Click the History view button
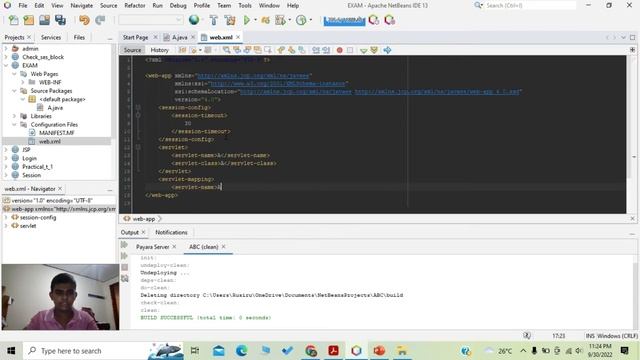640x360 pixels. pos(159,50)
